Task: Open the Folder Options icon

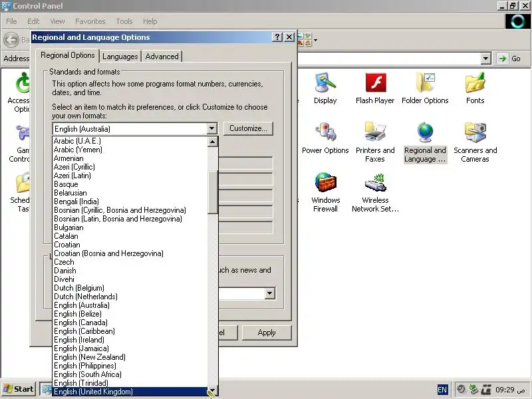Action: 425,88
